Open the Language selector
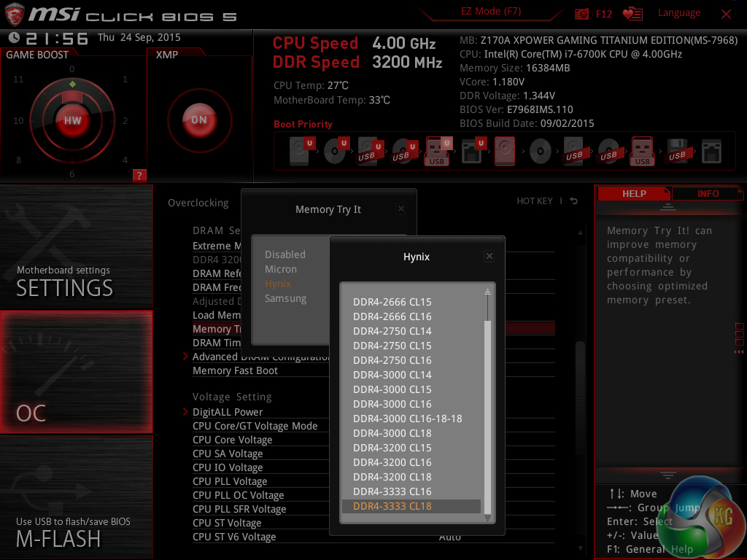Screen dimensions: 747x560 [679, 13]
